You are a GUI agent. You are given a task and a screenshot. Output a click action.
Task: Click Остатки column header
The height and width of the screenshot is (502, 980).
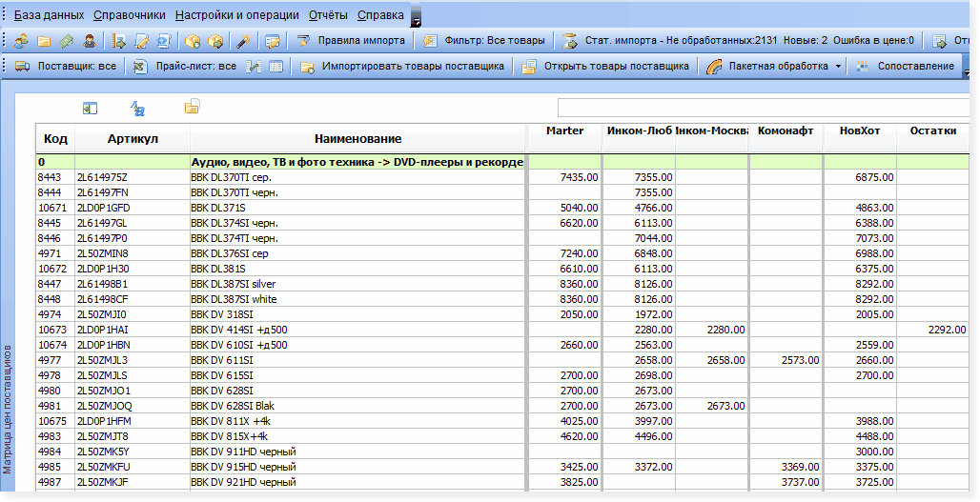(933, 131)
